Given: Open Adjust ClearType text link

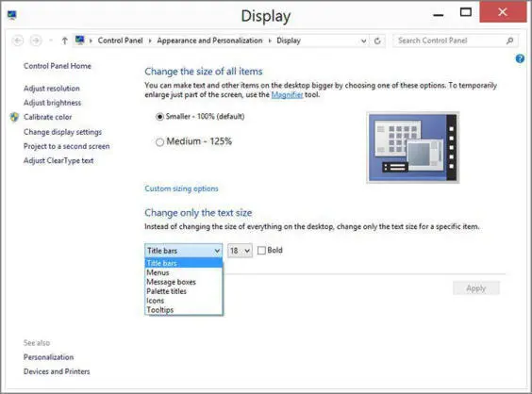Looking at the screenshot, I should click(58, 161).
